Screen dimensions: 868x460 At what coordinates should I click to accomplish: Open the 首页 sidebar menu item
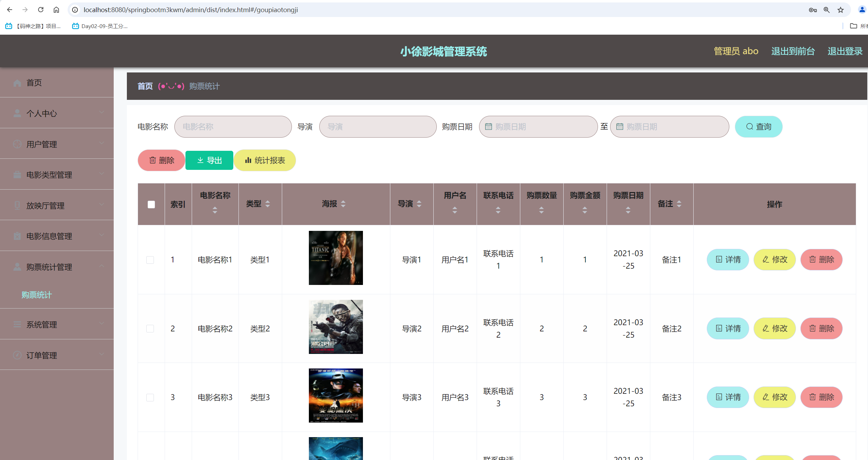tap(34, 83)
